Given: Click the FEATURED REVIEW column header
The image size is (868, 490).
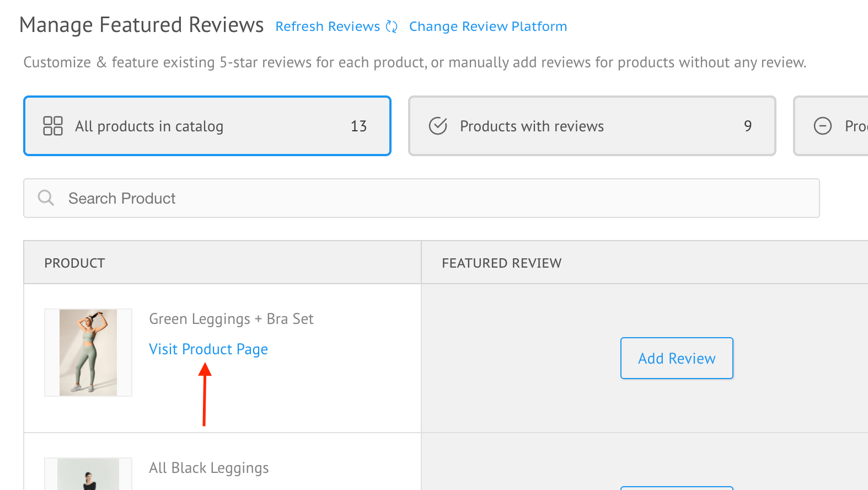Looking at the screenshot, I should click(501, 263).
